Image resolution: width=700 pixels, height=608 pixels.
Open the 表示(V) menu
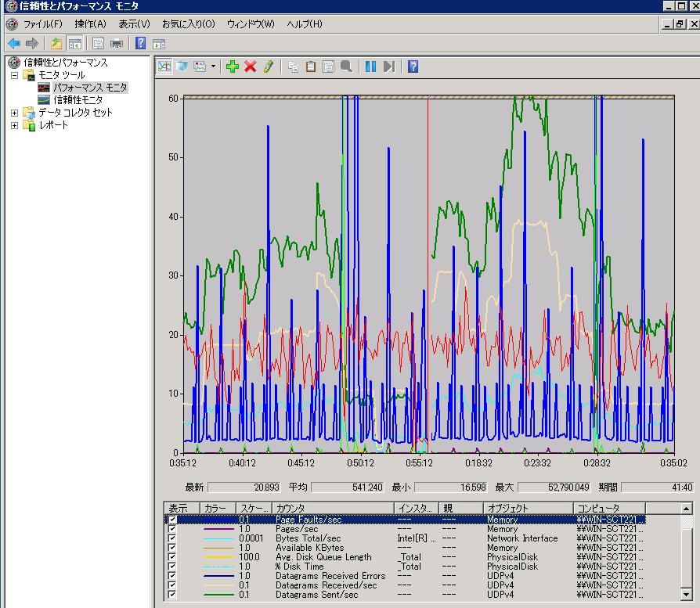click(x=134, y=24)
